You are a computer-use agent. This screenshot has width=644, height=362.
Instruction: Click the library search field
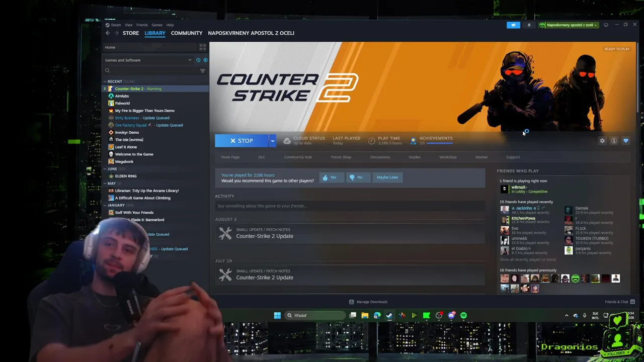pos(151,71)
